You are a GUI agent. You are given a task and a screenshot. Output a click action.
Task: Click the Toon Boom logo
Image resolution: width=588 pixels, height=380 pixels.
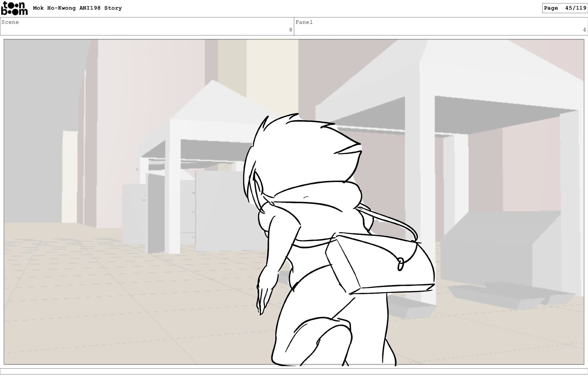pos(14,8)
